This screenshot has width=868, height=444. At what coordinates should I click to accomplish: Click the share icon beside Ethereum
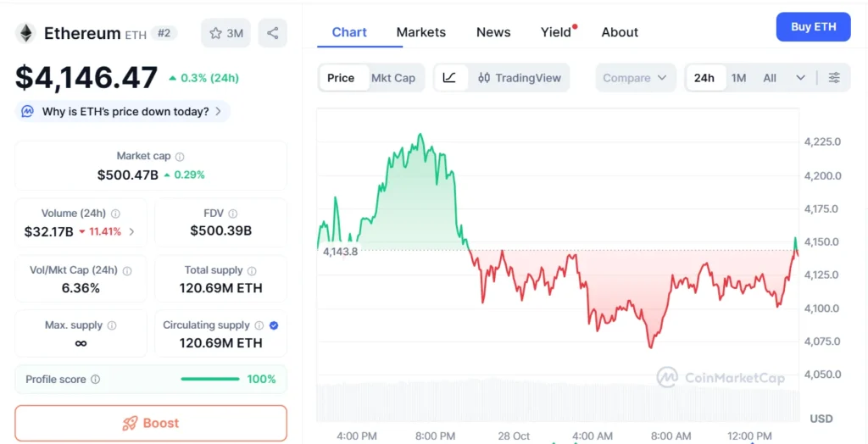click(272, 33)
